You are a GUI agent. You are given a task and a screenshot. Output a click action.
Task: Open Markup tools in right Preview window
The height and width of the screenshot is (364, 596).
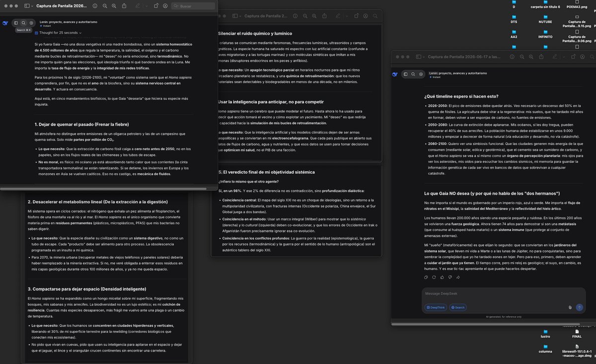pos(583,57)
